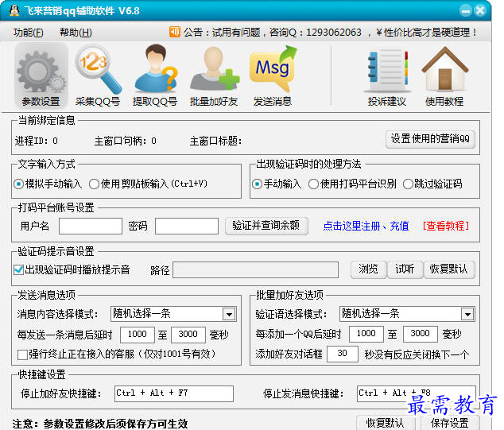Click the 进程ID: 0 label
Image resolution: width=504 pixels, height=430 pixels.
[37, 141]
